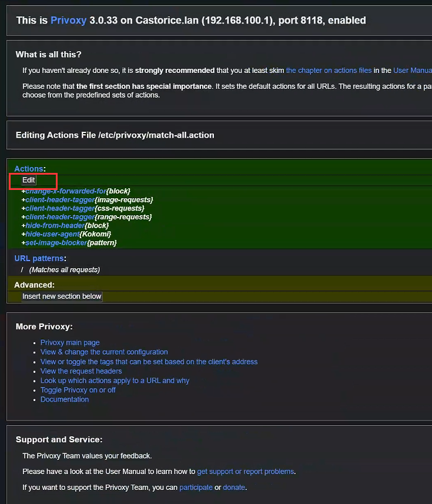Image resolution: width=432 pixels, height=504 pixels.
Task: Click the donate link
Action: [x=234, y=488]
